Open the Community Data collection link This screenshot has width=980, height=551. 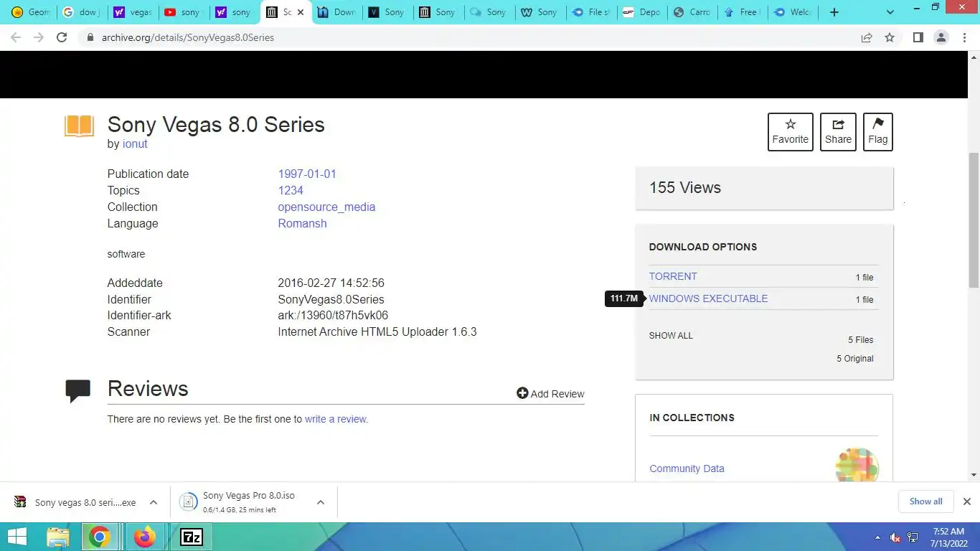687,468
